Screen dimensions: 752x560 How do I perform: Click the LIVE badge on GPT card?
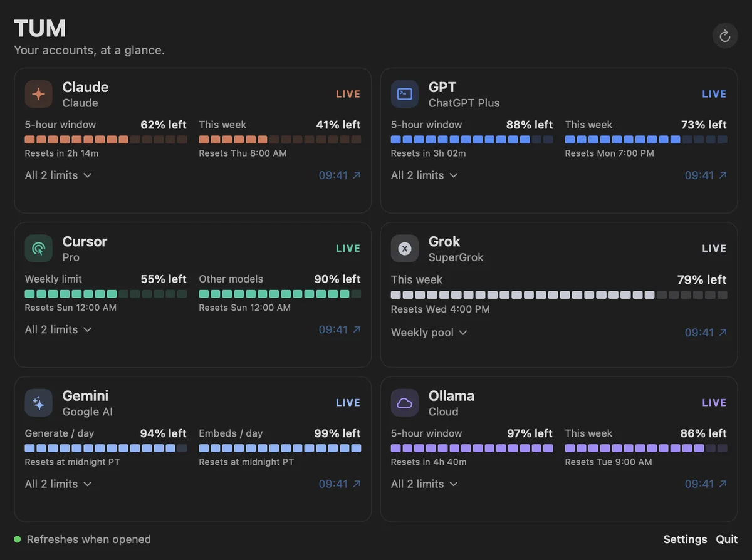(714, 94)
